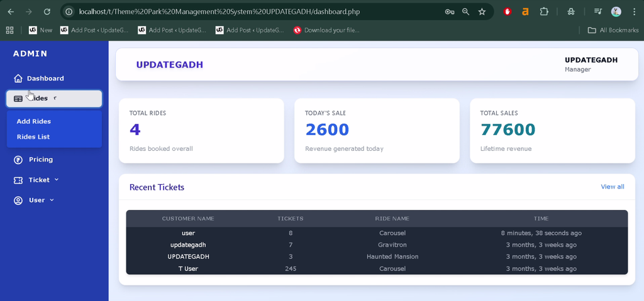Click the ADMIN sidebar heading
The width and height of the screenshot is (644, 301).
30,53
